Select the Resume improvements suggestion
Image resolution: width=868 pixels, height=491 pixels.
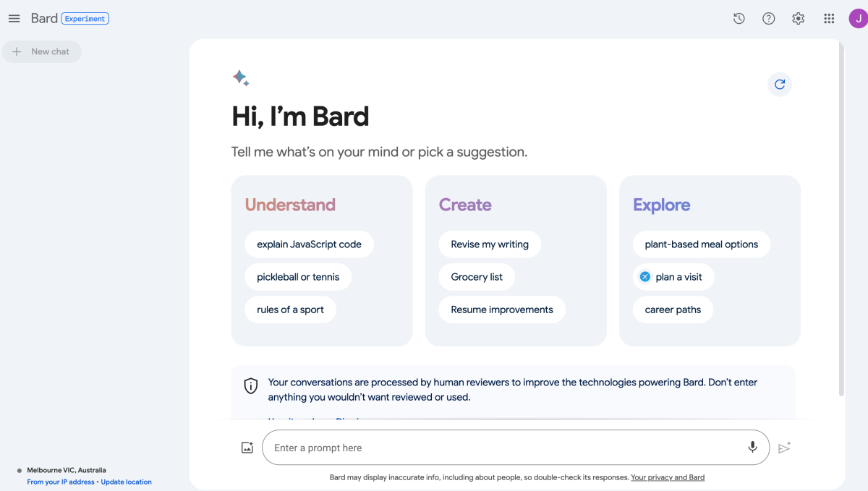(502, 309)
